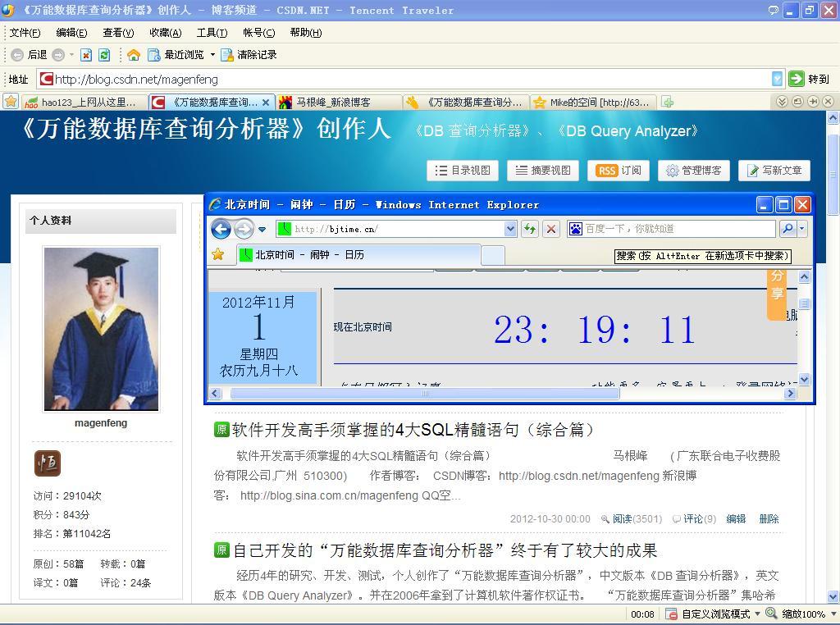Screen dimensions: 840x625
Task: Click the clear history (清除记录) icon
Action: pos(227,55)
